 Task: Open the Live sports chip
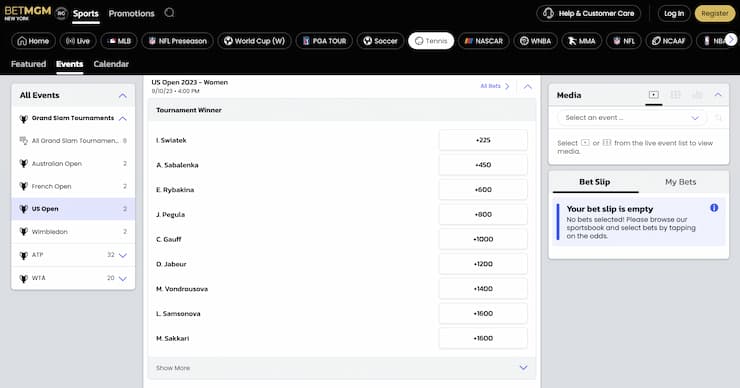tap(78, 41)
